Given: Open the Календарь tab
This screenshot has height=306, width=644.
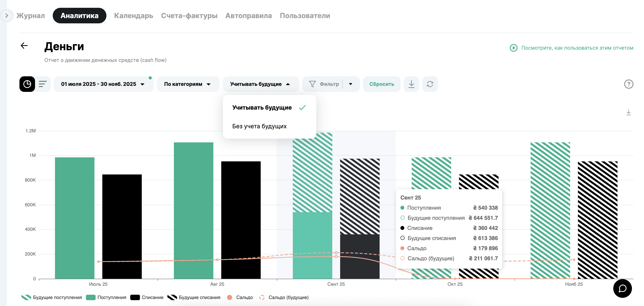Looking at the screenshot, I should pos(133,16).
